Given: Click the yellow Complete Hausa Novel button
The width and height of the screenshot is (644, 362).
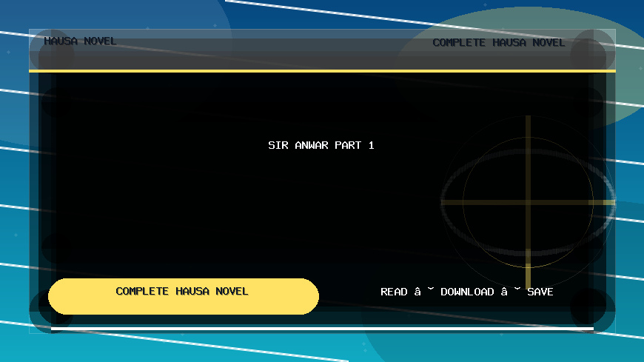Looking at the screenshot, I should pos(183,296).
